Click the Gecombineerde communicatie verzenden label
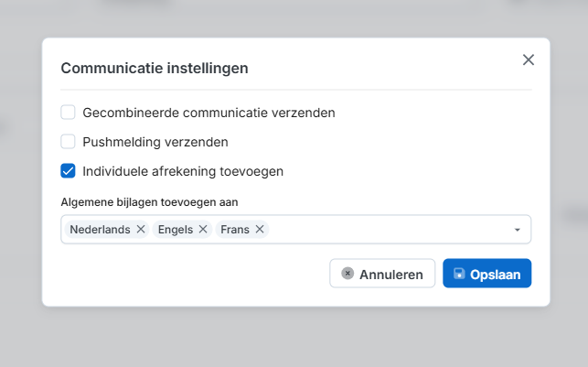 coord(208,113)
